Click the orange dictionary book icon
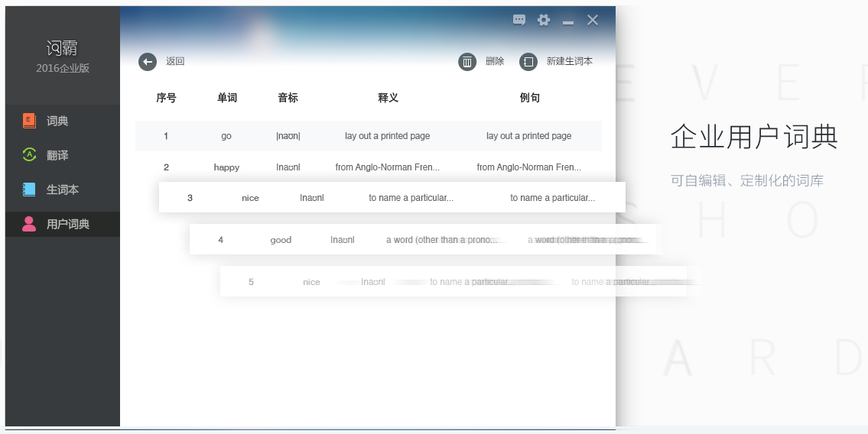The width and height of the screenshot is (868, 434). pos(29,121)
